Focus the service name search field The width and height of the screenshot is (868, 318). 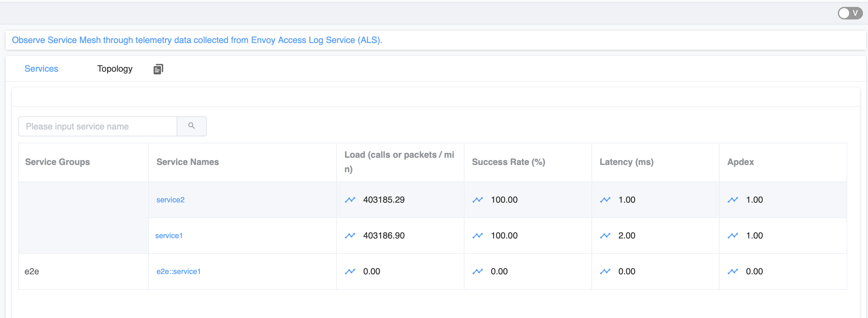(x=98, y=126)
